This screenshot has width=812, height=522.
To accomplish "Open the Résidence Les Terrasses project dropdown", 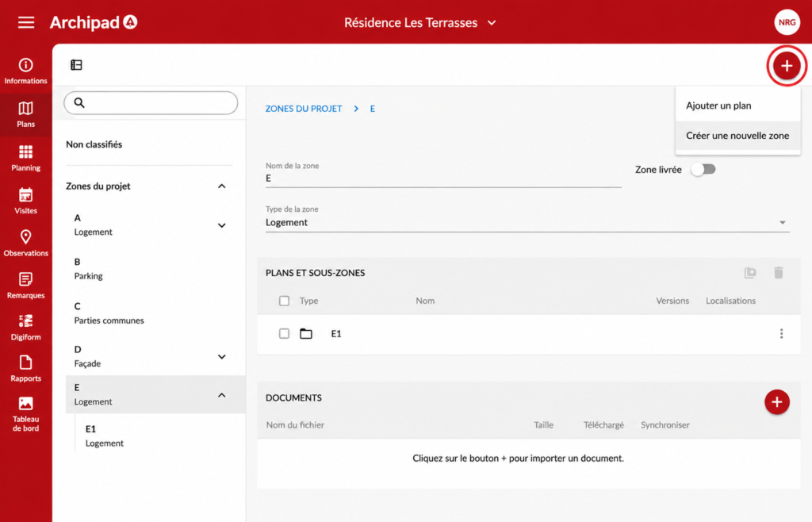I will [420, 23].
